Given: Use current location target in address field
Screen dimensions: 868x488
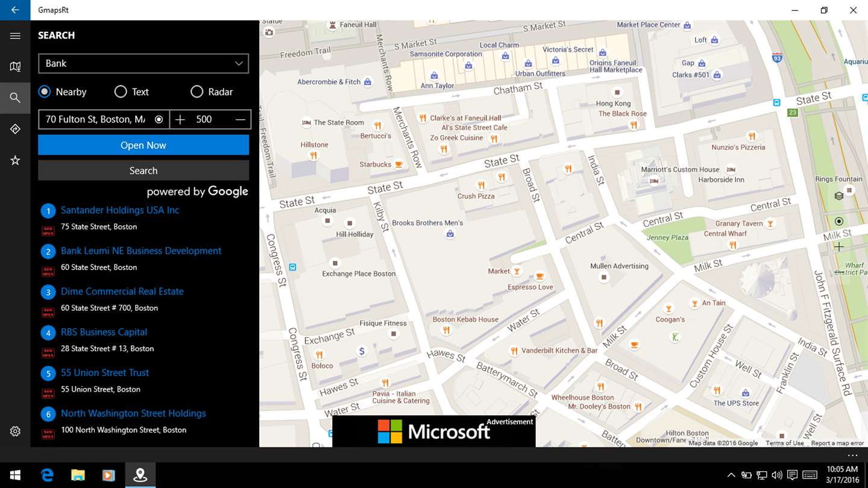Looking at the screenshot, I should coord(159,119).
